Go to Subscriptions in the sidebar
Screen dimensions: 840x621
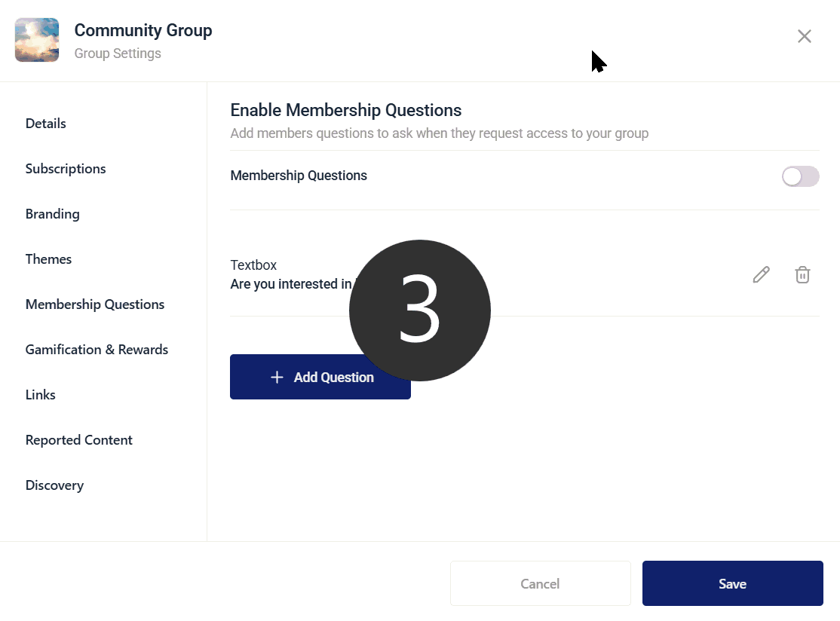click(66, 169)
